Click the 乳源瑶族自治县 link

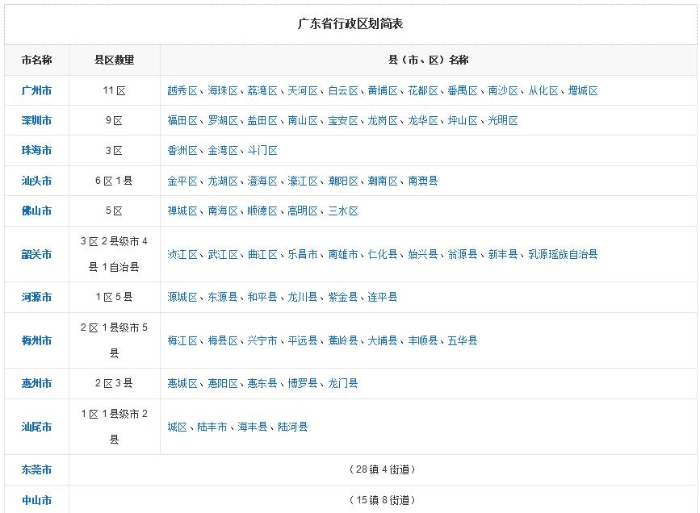coord(563,254)
